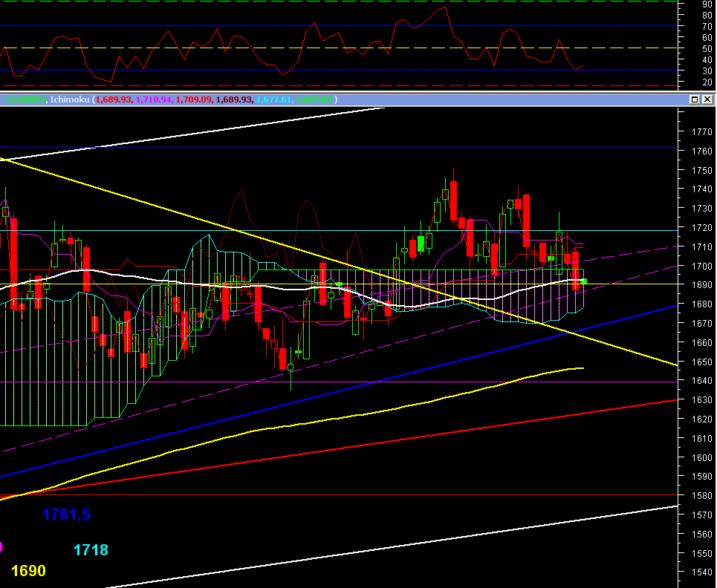Click the 30 level on the oscillator axis
Screen dimensions: 717x588
(707, 71)
